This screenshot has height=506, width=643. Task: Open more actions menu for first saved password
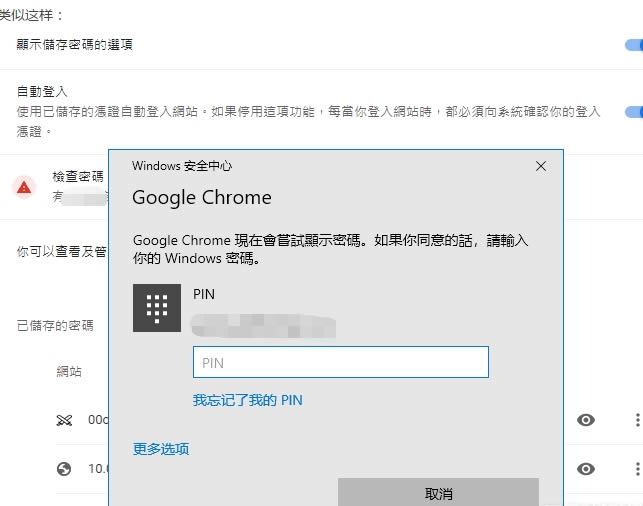coord(636,420)
